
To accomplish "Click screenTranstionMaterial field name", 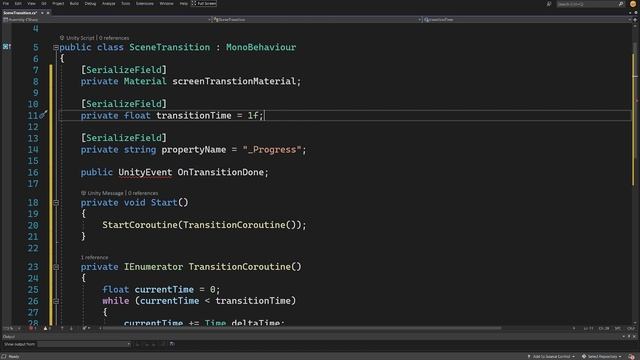I will coord(234,81).
